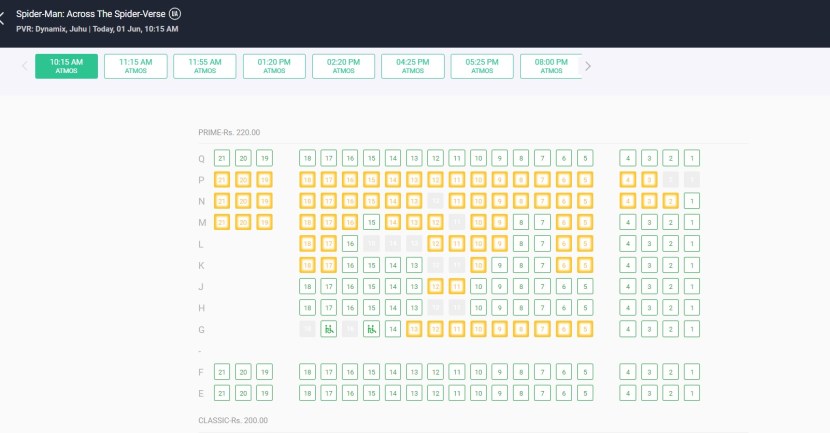Switch to the 02:20 PM ATMOS show

[x=343, y=66]
